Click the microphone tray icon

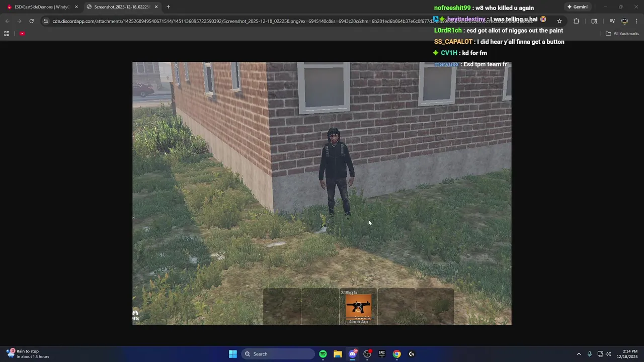pos(590,354)
